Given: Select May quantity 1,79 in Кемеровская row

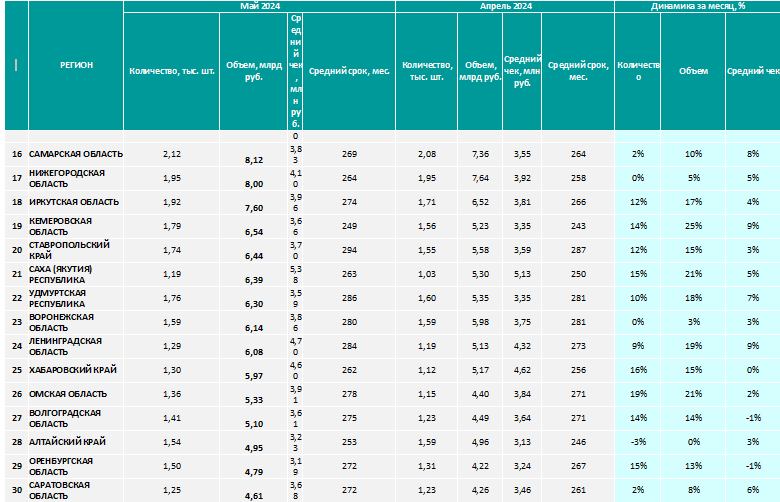Looking at the screenshot, I should click(172, 226).
